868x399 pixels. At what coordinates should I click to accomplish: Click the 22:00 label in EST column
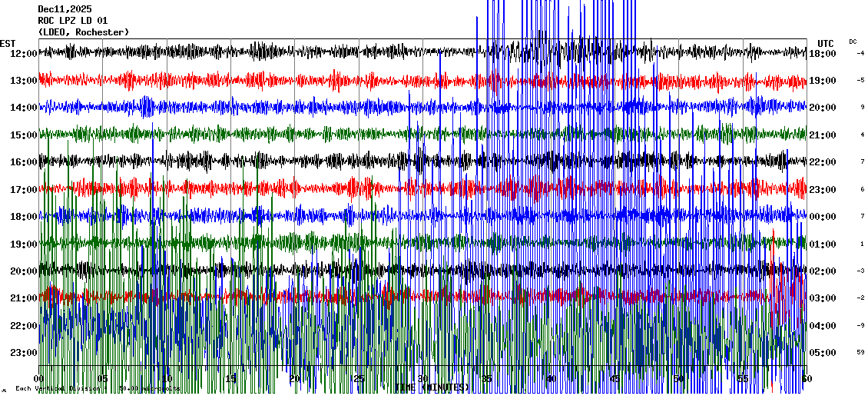pos(23,325)
